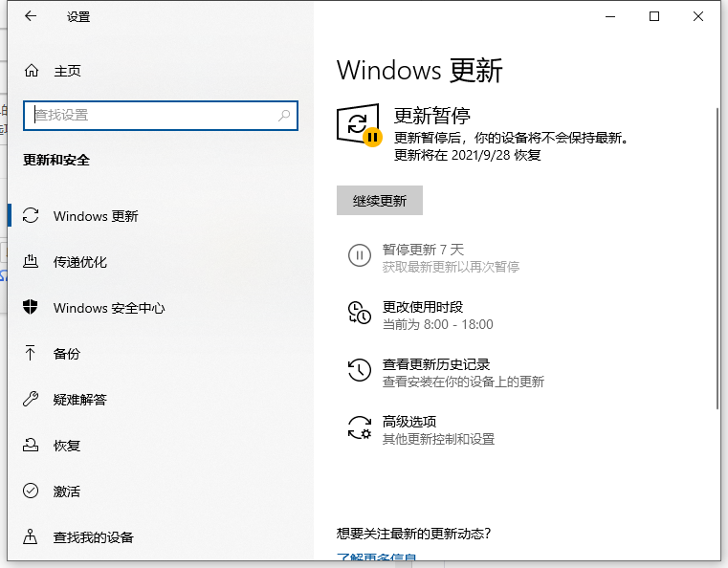Viewport: 728px width, 568px height.
Task: Click the pause icon beside 暂停更新 7 天
Action: [359, 255]
